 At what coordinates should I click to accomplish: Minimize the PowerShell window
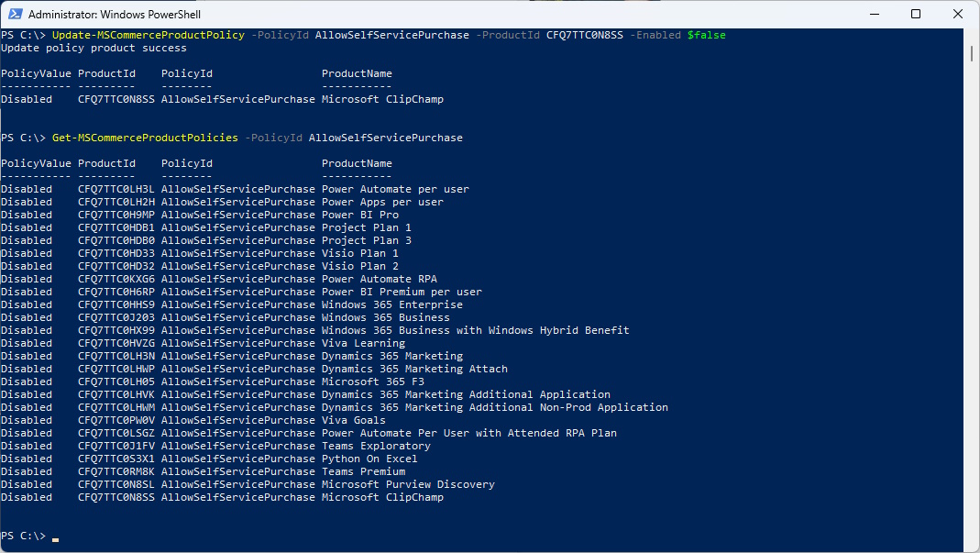coord(874,15)
